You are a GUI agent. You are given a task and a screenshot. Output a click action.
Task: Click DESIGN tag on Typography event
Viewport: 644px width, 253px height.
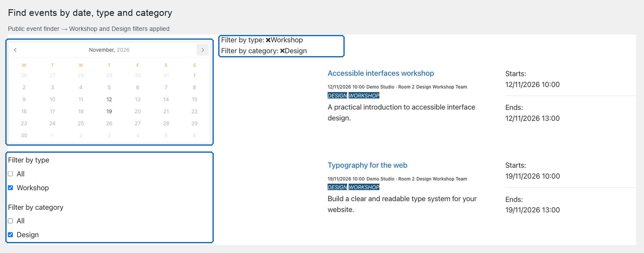(337, 187)
